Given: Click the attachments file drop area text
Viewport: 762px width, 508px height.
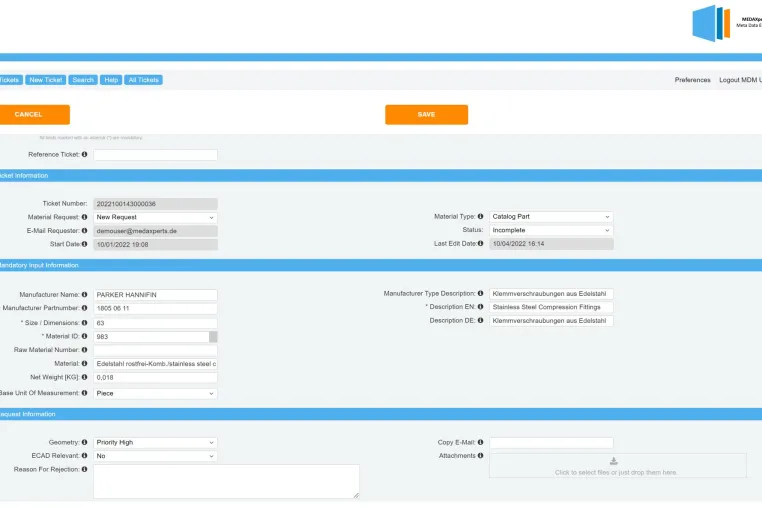Looking at the screenshot, I should [x=616, y=472].
